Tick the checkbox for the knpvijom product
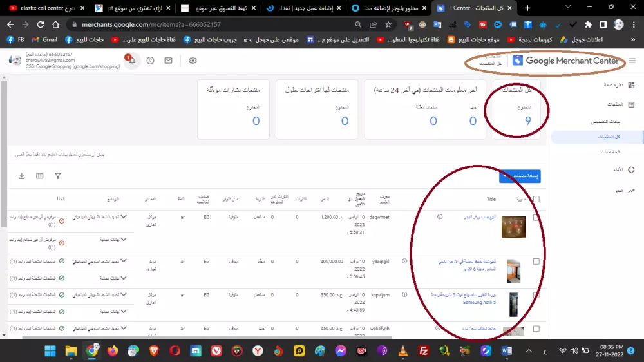 (536, 295)
